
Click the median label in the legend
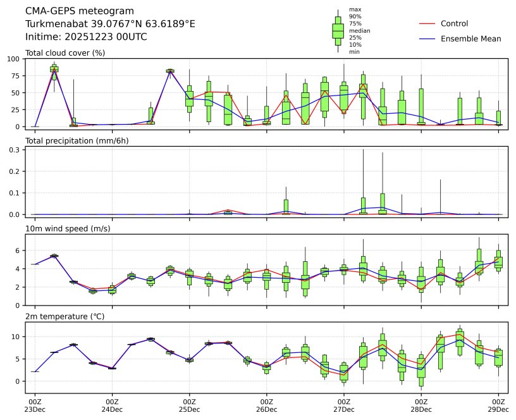point(359,31)
